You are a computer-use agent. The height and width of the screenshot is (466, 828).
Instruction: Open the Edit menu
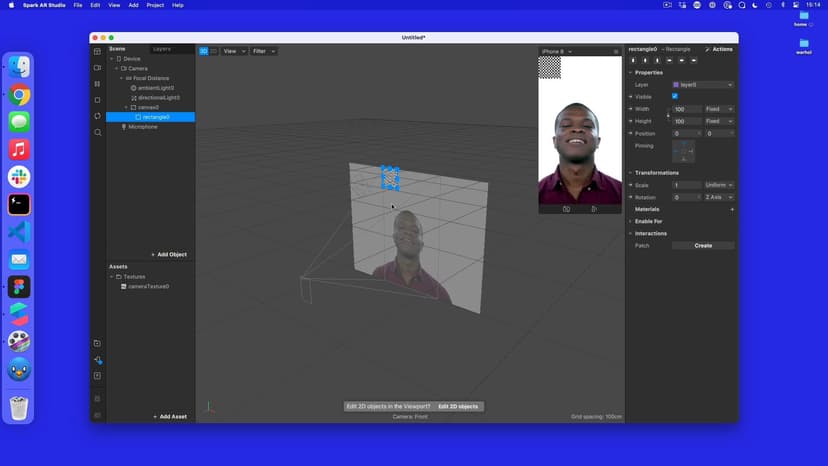click(95, 5)
